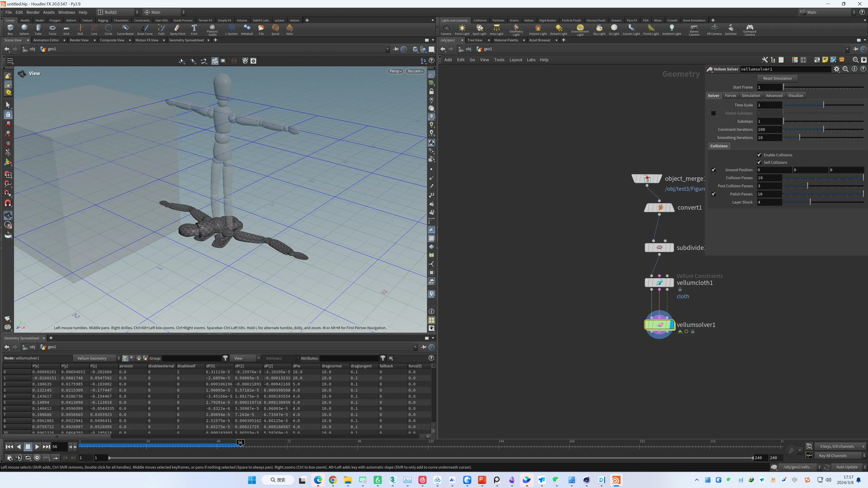Add an Area Light from the shelf
The image size is (868, 488).
pyautogui.click(x=497, y=30)
